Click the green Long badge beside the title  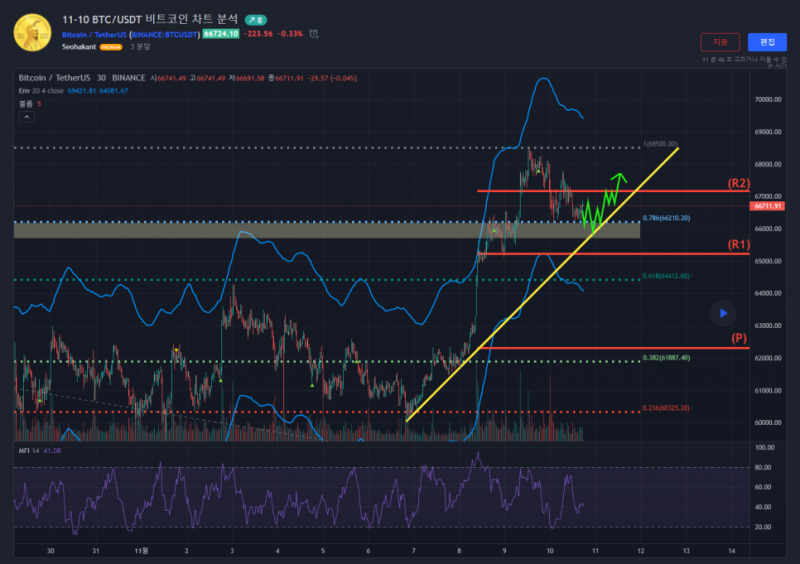pyautogui.click(x=258, y=20)
